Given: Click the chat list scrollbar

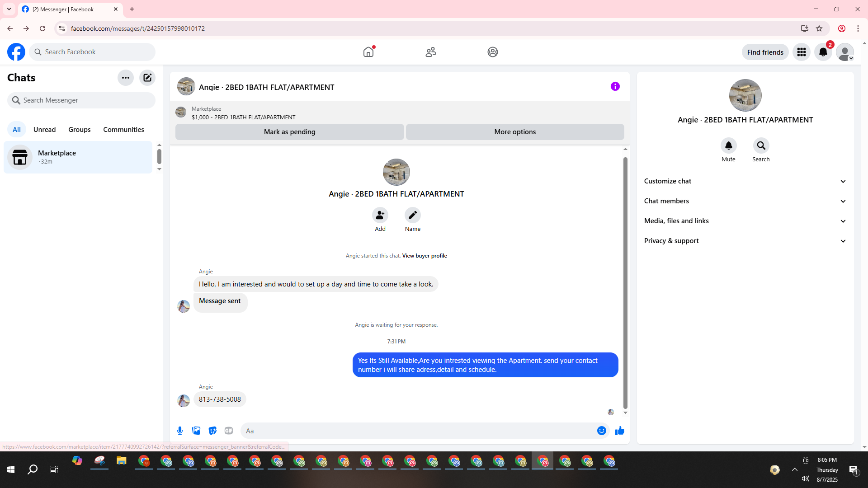Looking at the screenshot, I should coord(159,157).
